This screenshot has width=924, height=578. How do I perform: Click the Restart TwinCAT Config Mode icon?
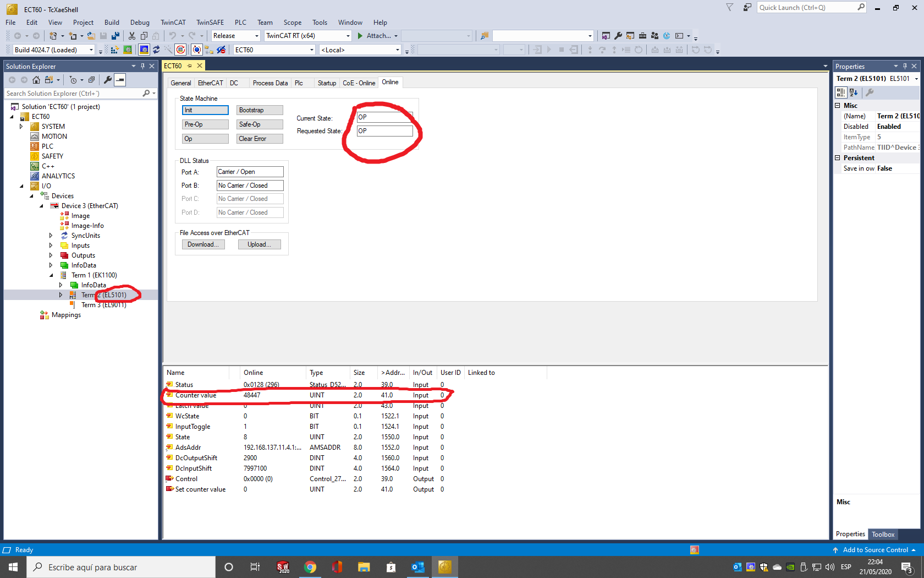click(x=144, y=50)
